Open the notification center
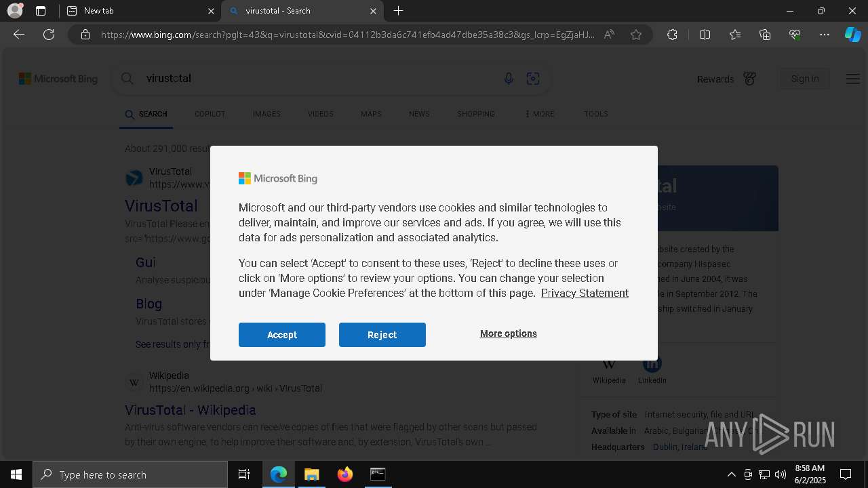 (x=846, y=474)
